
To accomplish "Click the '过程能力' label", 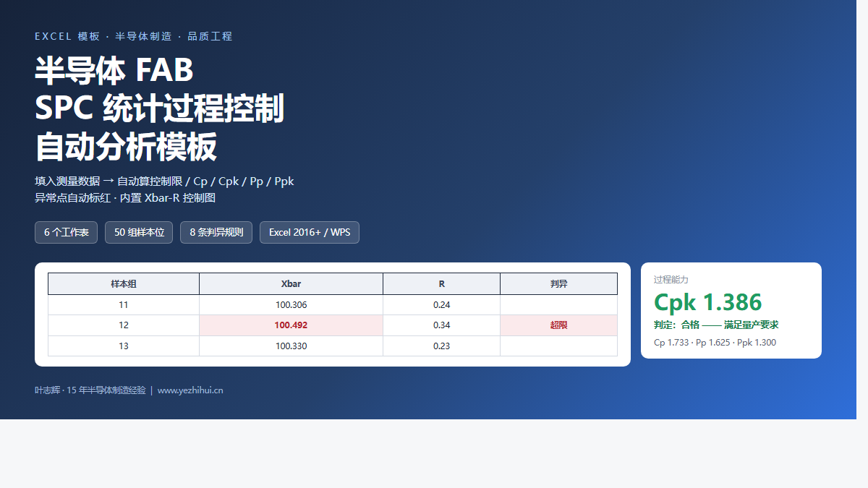I will [x=671, y=280].
